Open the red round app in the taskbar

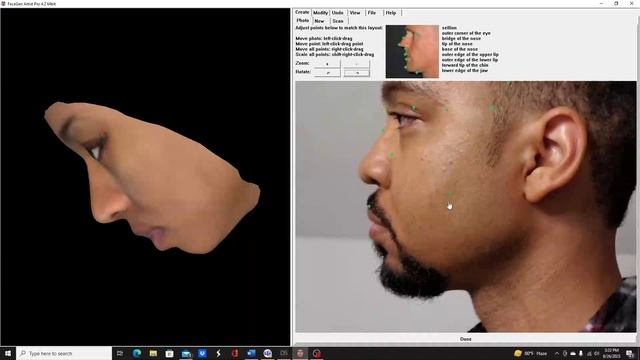coord(317,353)
